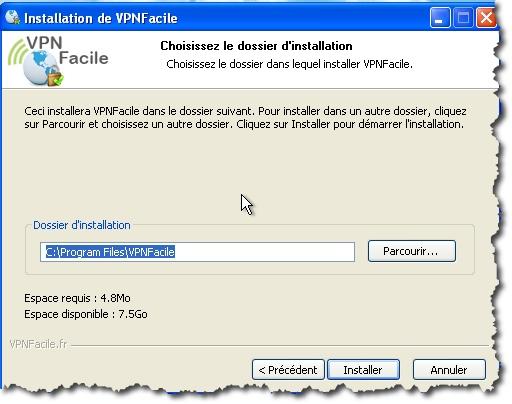
Task: Click the installation folder path field
Action: [197, 252]
